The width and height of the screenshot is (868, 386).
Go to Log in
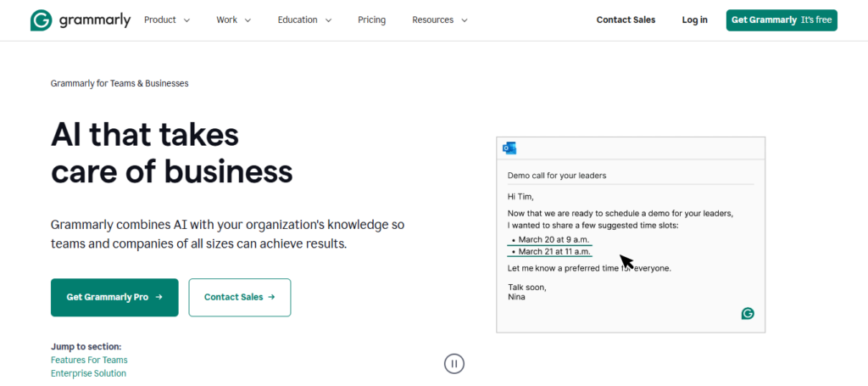pos(695,20)
